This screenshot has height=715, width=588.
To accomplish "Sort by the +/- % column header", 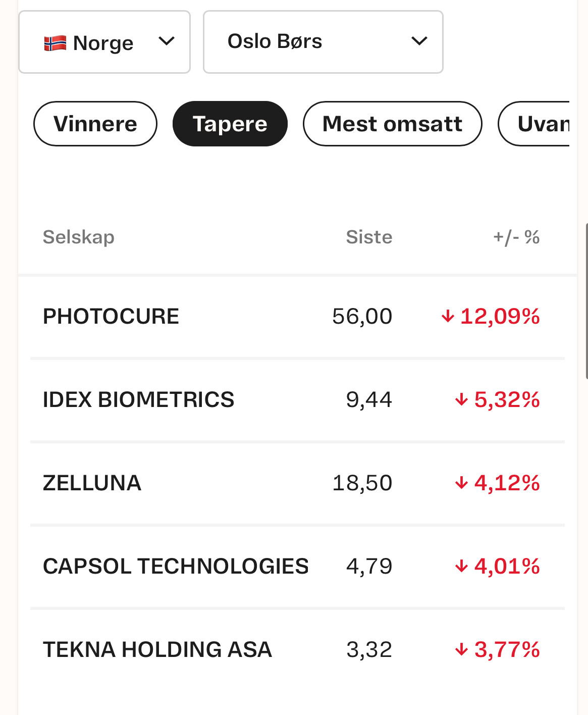I will (x=516, y=237).
